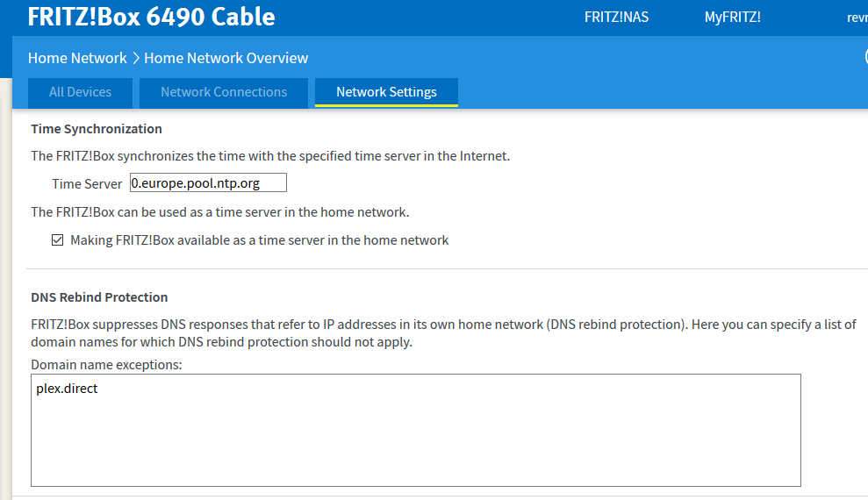Click the Time Synchronization section heading
Screen dimensions: 868x500
97,129
